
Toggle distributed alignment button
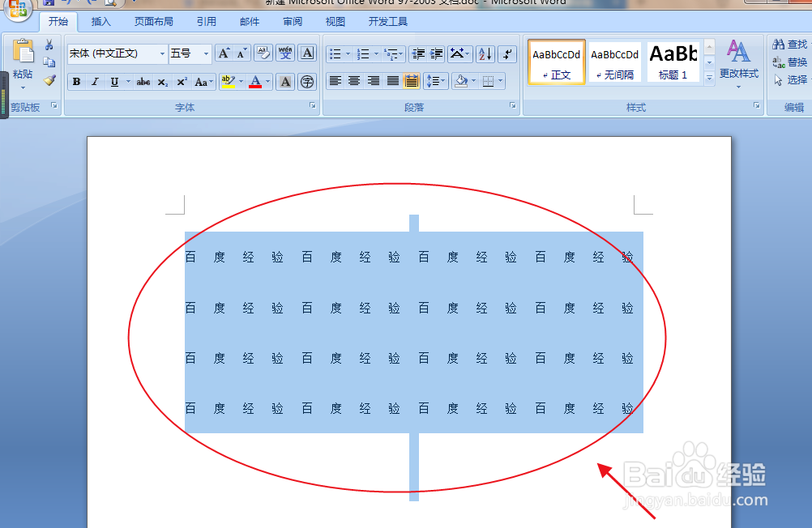pos(412,81)
